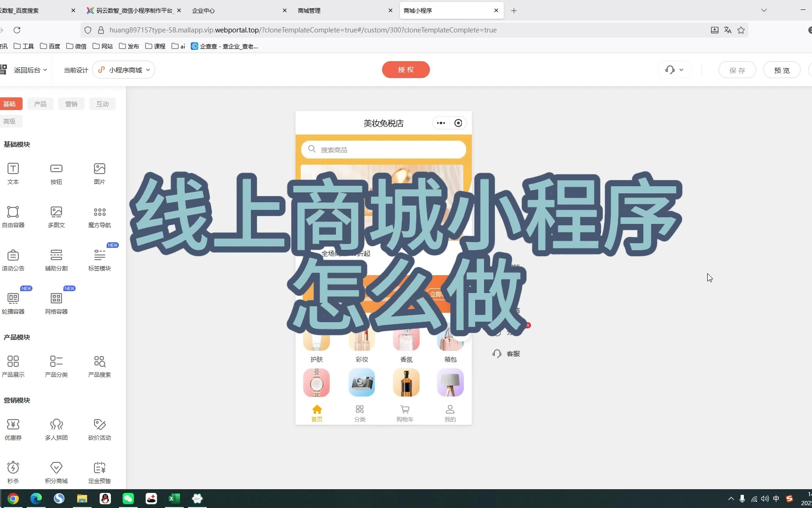The width and height of the screenshot is (812, 508).
Task: Expand the customer service headset dropdown
Action: [x=674, y=70]
